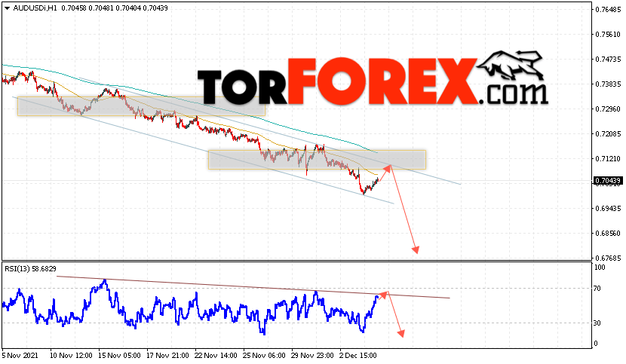Select the low price value 0.70404

point(128,8)
